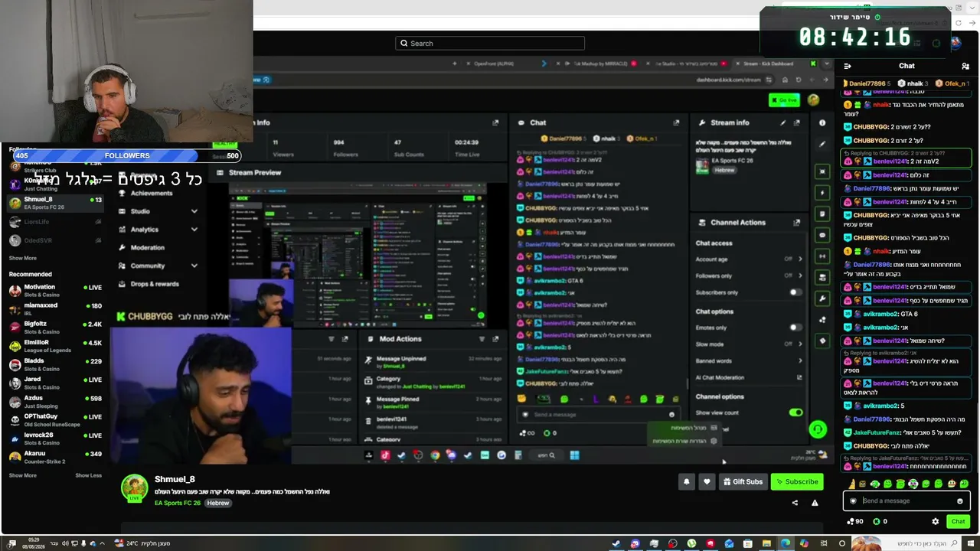Click Shmuel_8's channel avatar below the video
The width and height of the screenshot is (980, 551).
[x=134, y=487]
